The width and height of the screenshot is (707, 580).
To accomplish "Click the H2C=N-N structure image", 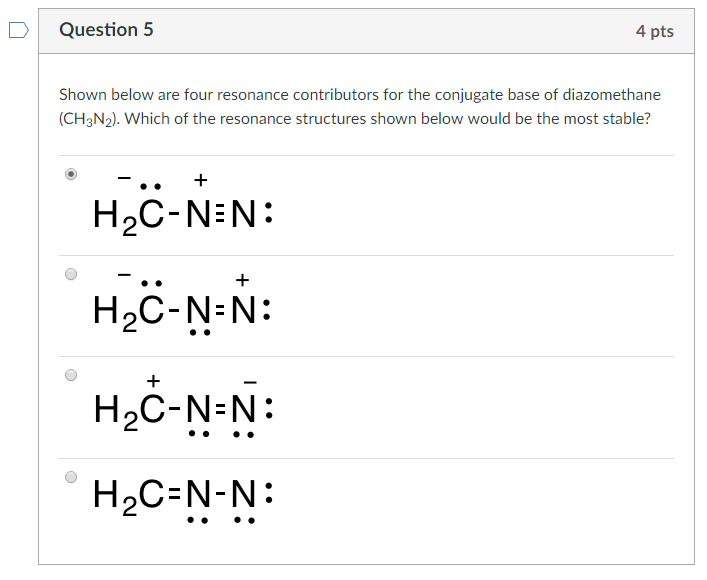I will (183, 500).
